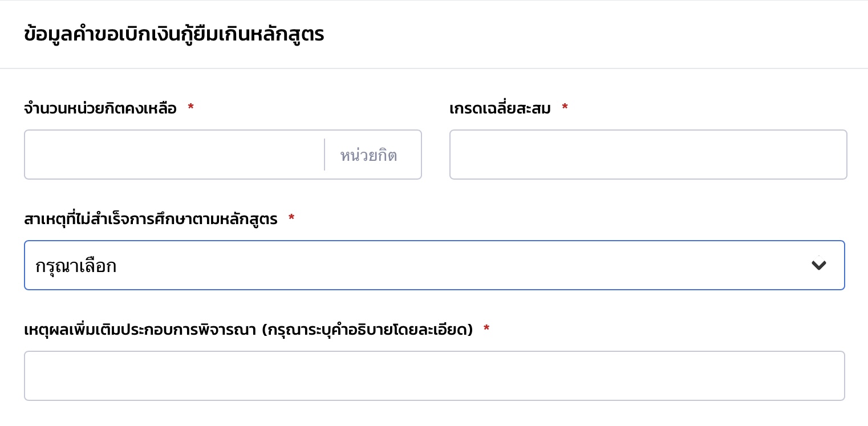This screenshot has width=868, height=426.
Task: Click the chevron arrow in the dropdown
Action: (x=818, y=265)
